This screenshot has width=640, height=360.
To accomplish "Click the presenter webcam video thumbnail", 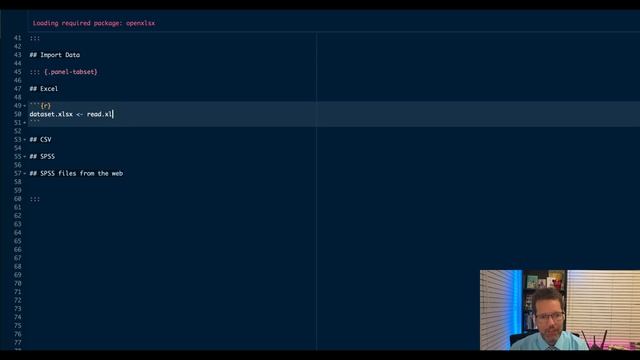I will (560, 310).
